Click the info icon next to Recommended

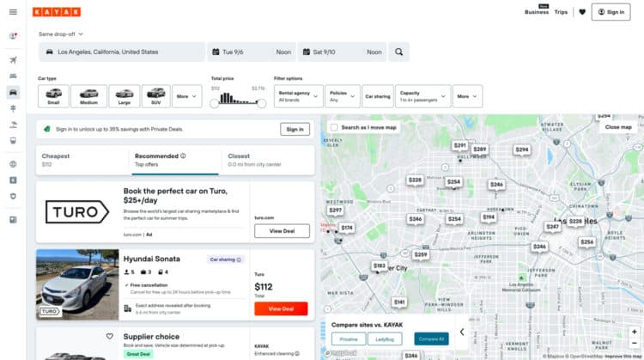[x=183, y=156]
